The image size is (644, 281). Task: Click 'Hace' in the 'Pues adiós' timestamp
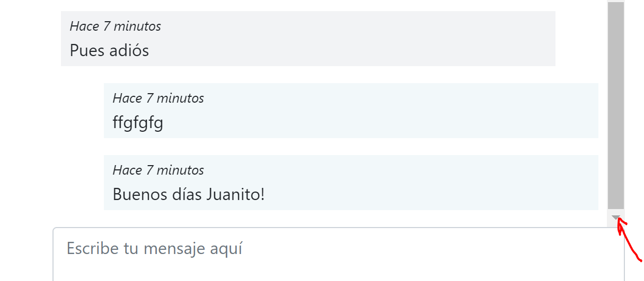pos(85,26)
